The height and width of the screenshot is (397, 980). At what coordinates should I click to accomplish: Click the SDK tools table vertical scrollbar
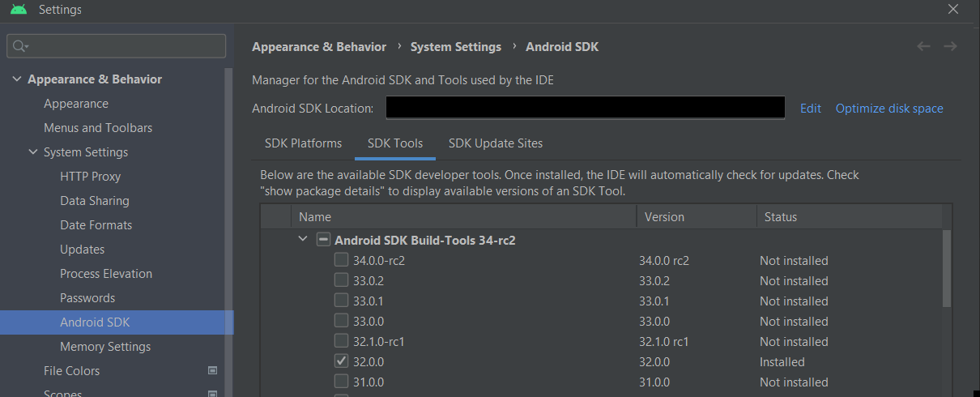(x=948, y=269)
